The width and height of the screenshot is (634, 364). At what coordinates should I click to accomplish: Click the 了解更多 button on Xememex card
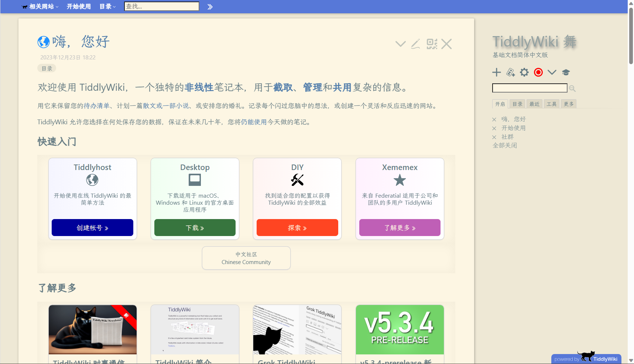(400, 228)
